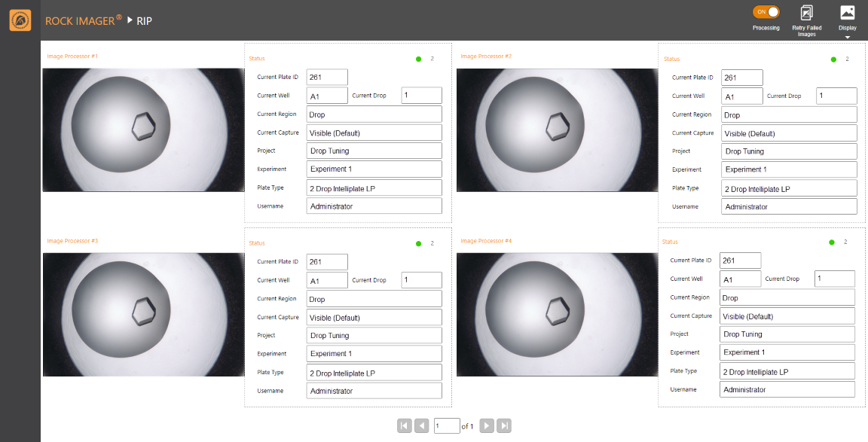Image resolution: width=868 pixels, height=442 pixels.
Task: Click the Username field in Processor #4
Action: pyautogui.click(x=787, y=389)
